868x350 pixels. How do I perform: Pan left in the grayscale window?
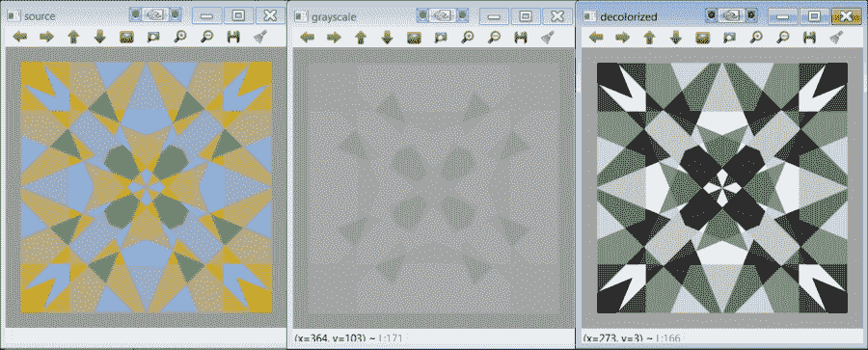click(308, 37)
